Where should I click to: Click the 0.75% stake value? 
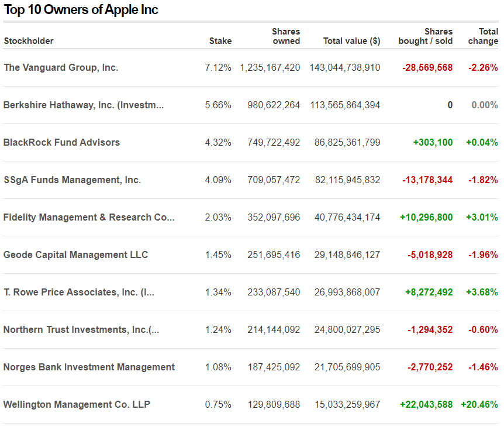218,404
